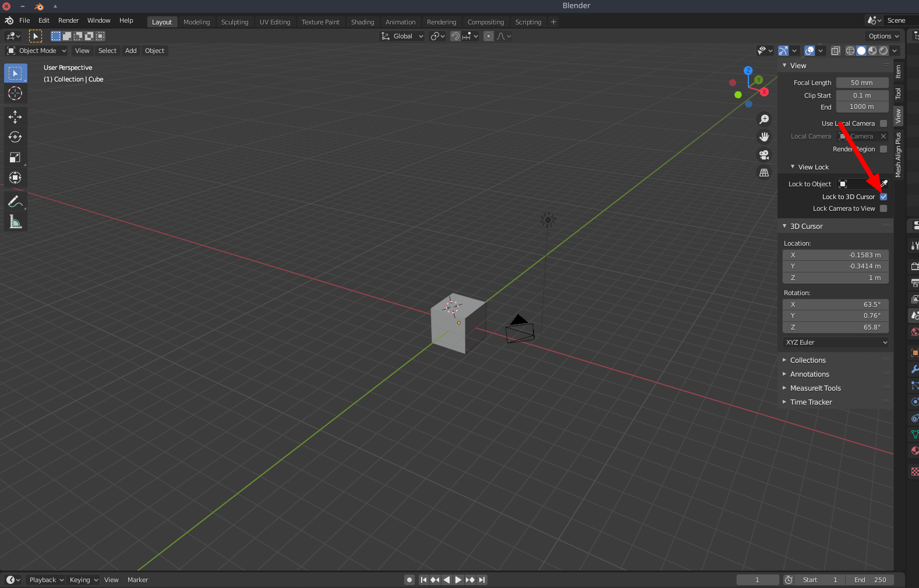Choose the Rotate tool
The image size is (919, 588).
[15, 137]
